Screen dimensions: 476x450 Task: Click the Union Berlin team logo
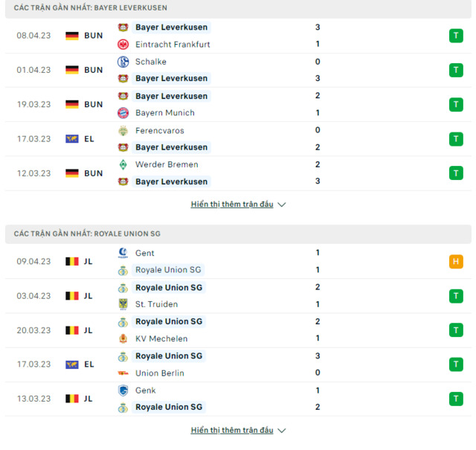tap(123, 373)
